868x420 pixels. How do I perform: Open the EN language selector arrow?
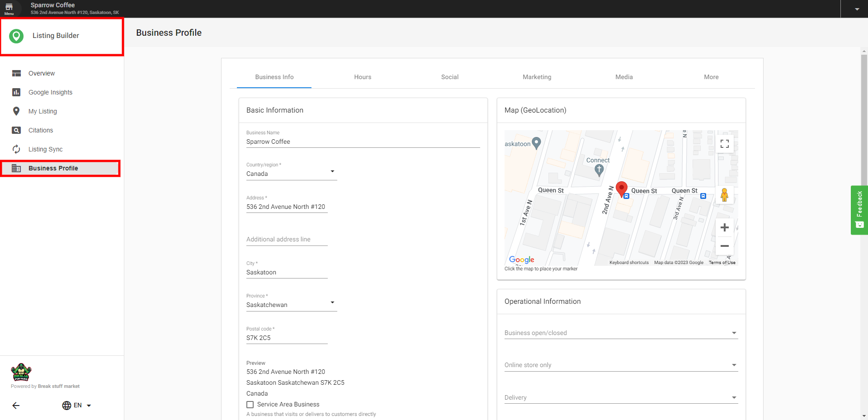89,406
